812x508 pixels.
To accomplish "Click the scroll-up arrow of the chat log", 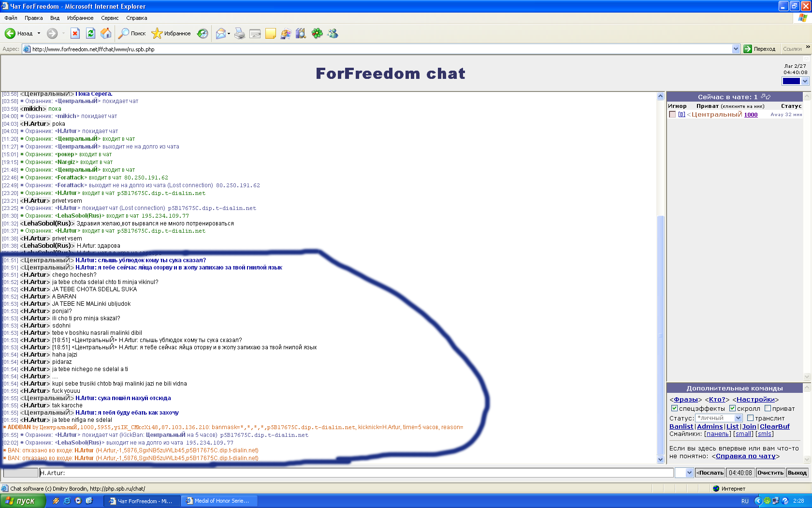I will [661, 96].
